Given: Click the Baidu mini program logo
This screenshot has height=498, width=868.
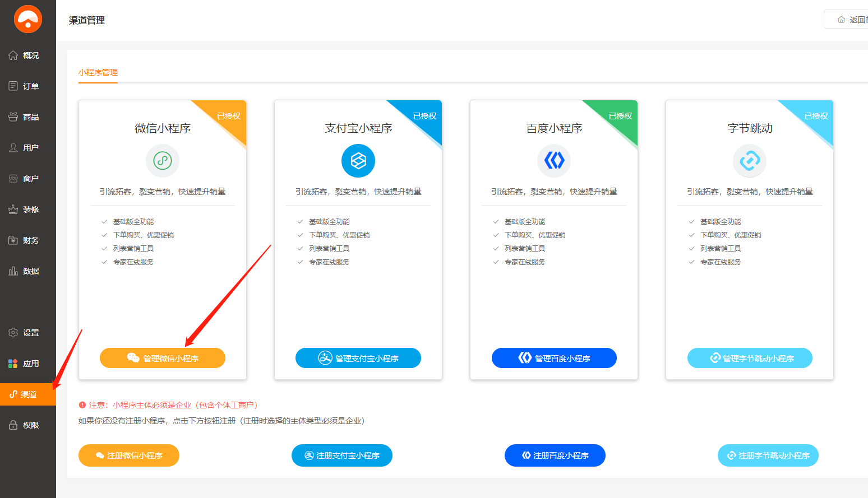Looking at the screenshot, I should coord(554,161).
